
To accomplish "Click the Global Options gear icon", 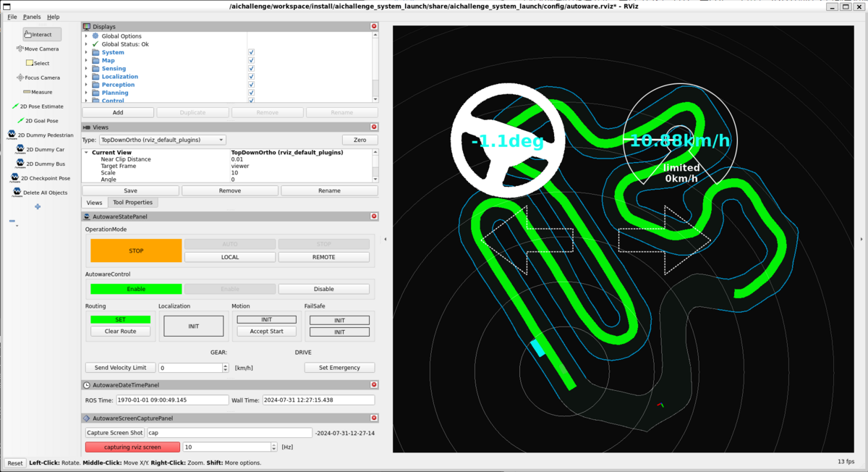I will pyautogui.click(x=95, y=35).
